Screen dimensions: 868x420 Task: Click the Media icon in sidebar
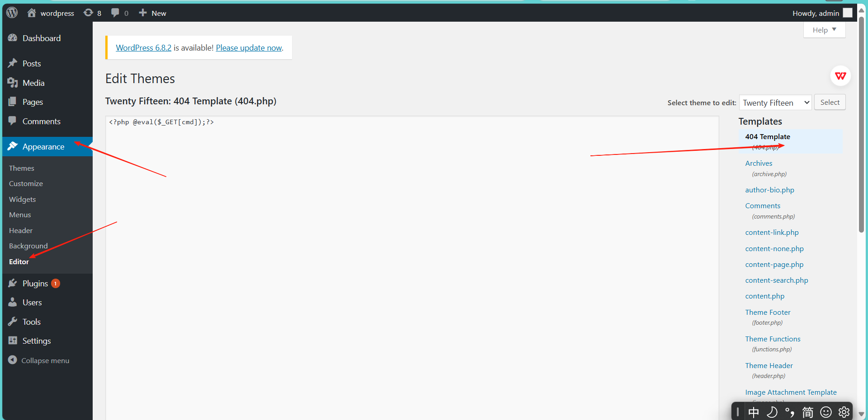13,83
